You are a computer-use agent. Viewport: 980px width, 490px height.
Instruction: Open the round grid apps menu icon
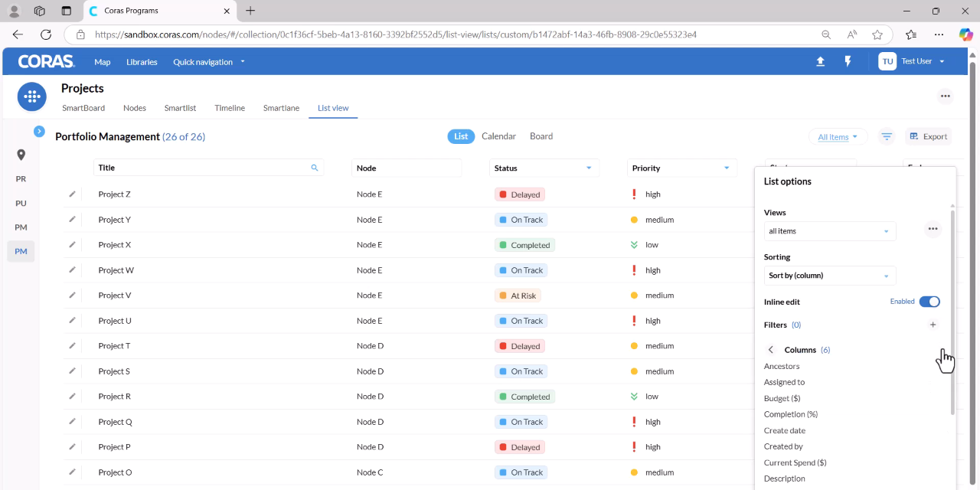(x=32, y=96)
